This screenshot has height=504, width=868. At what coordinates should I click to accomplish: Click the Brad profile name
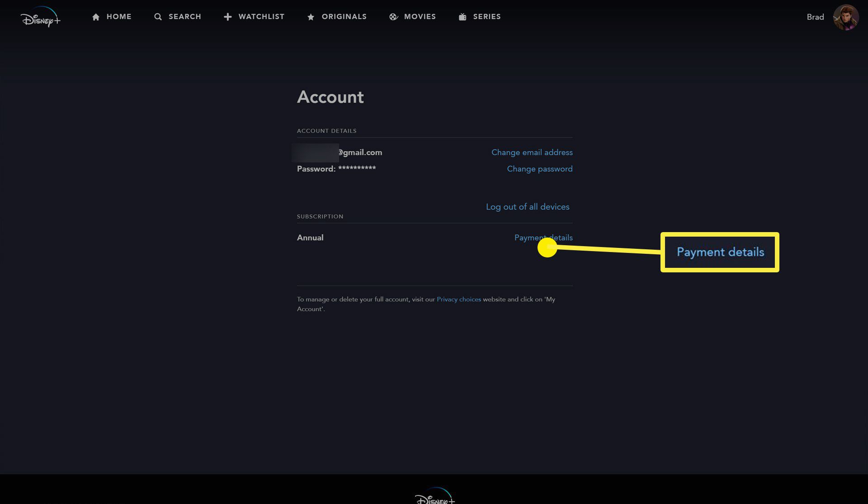point(815,17)
